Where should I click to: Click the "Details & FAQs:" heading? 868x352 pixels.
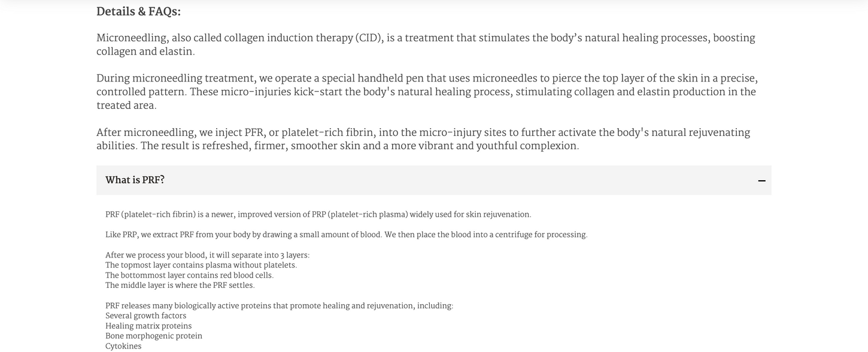pos(138,11)
